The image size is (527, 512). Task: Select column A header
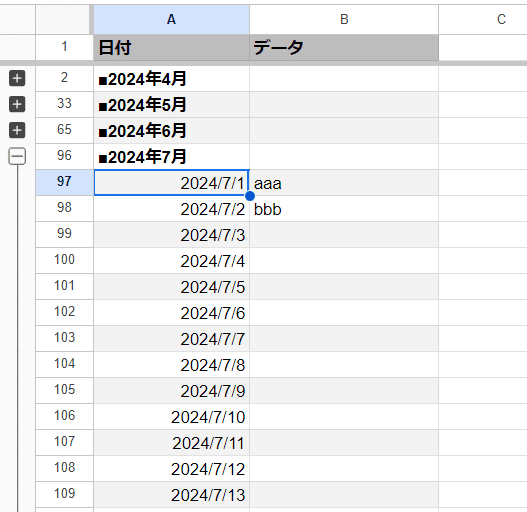tap(171, 19)
